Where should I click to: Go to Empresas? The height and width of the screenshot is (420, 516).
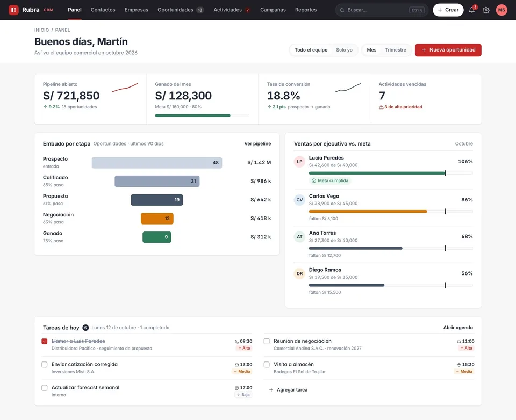pos(136,10)
